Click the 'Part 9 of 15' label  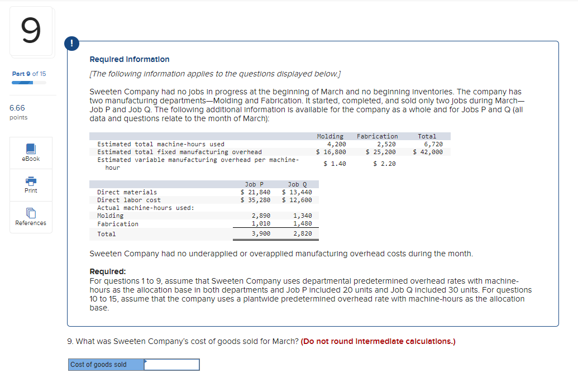click(29, 74)
